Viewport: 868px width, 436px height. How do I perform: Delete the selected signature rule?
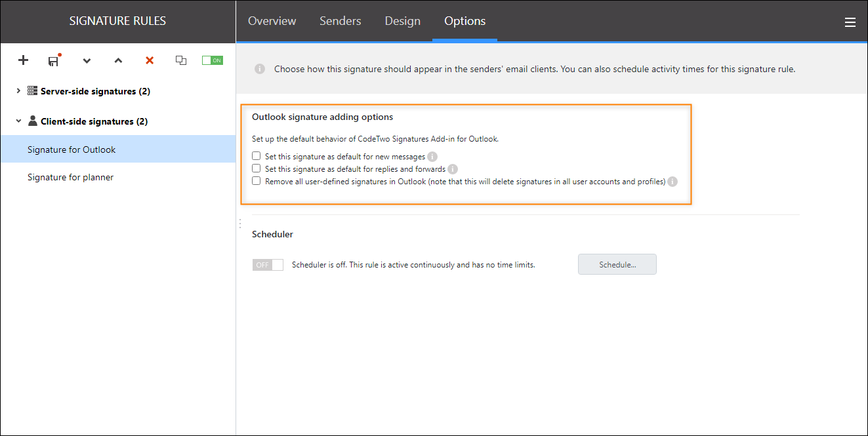click(149, 60)
